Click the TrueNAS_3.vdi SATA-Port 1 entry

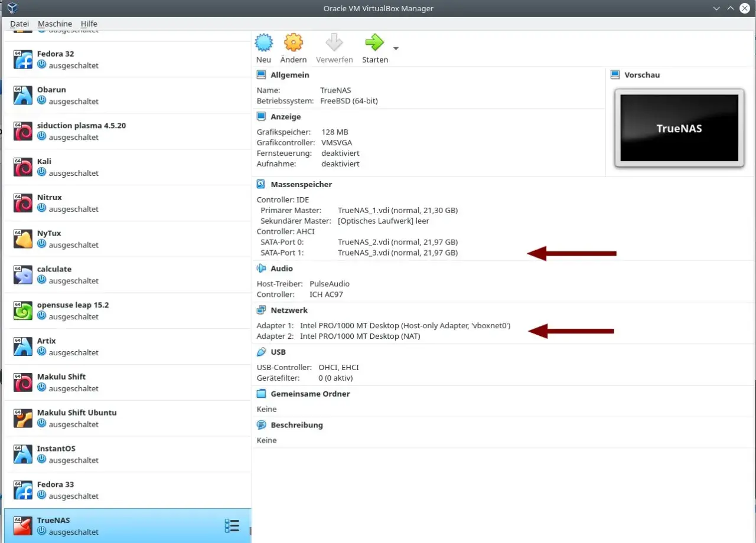pyautogui.click(x=397, y=253)
